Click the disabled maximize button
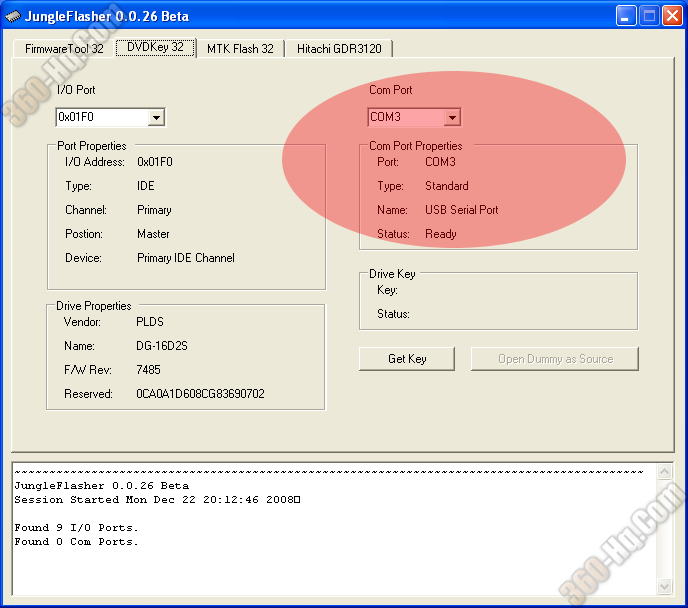688x608 pixels. [x=649, y=16]
